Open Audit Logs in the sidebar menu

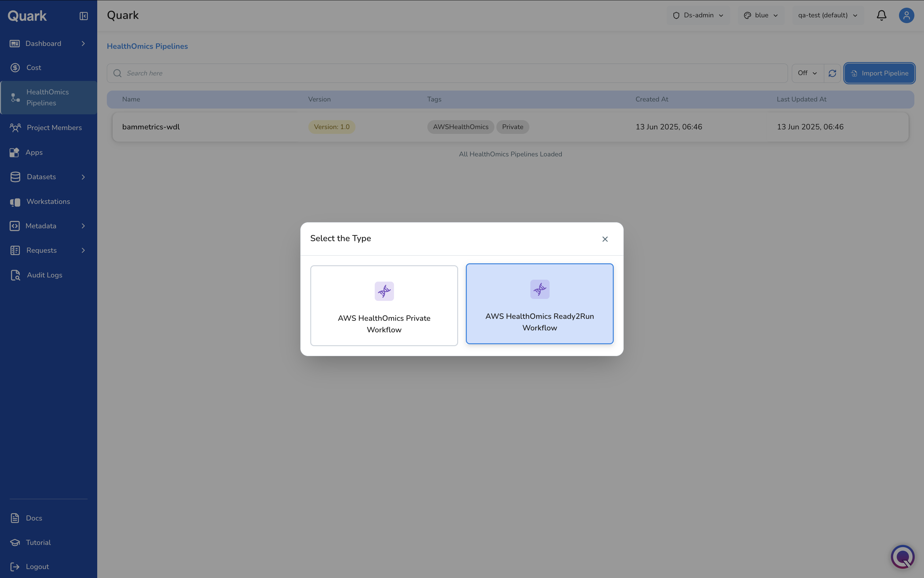(x=48, y=275)
